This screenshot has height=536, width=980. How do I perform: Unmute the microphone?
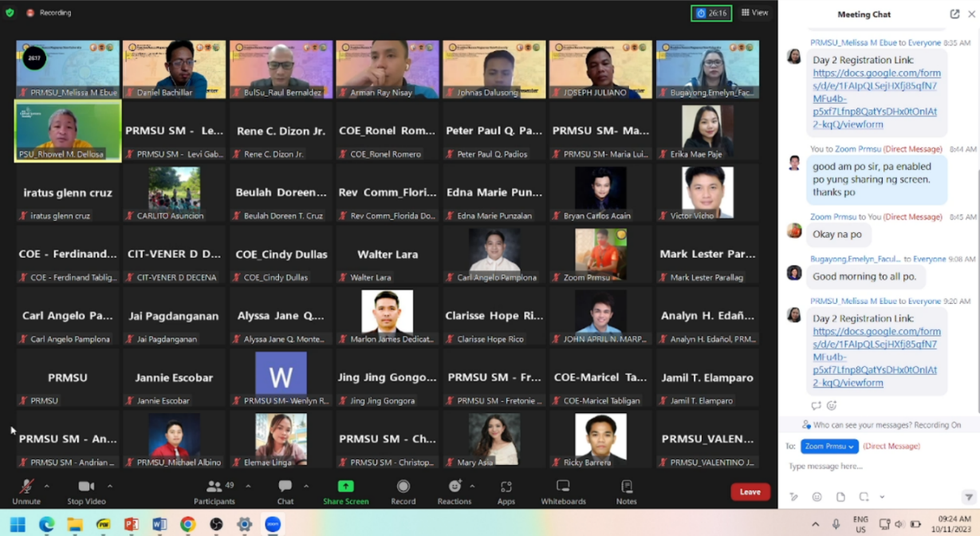tap(26, 491)
